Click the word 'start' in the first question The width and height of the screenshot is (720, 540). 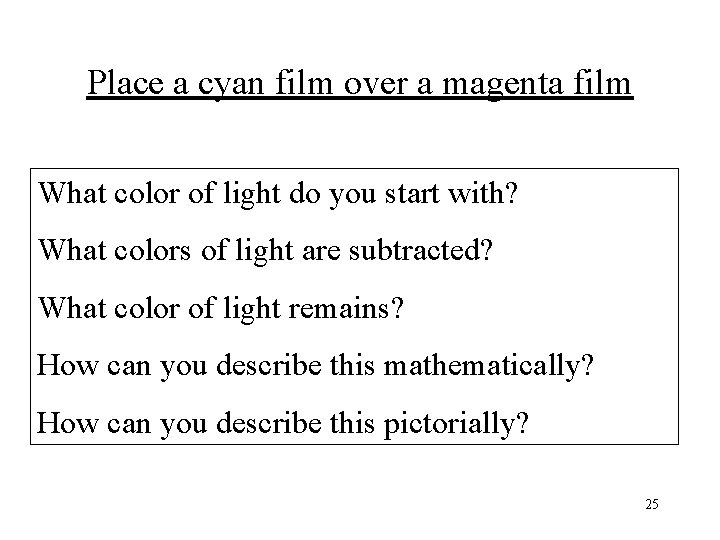coord(412,194)
